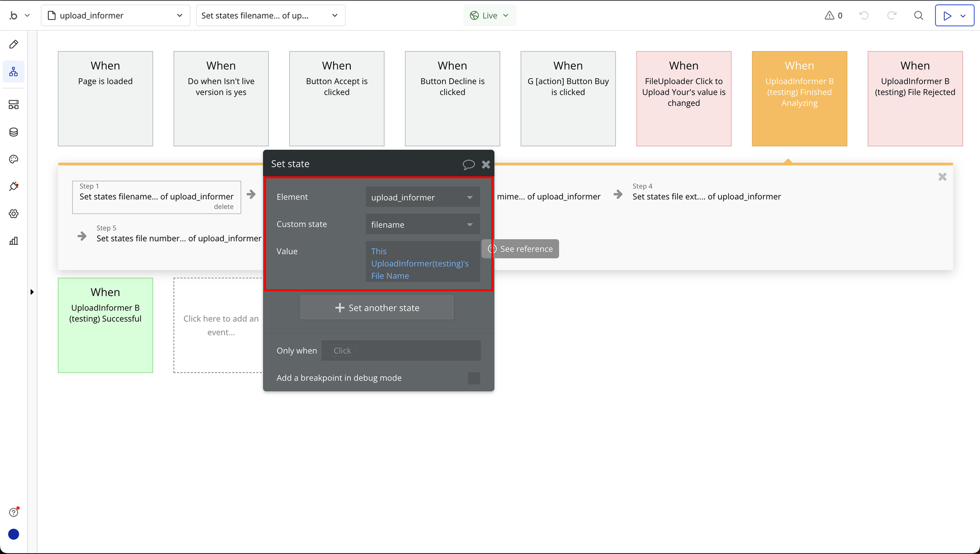Open the Logs chart icon in sidebar
980x554 pixels.
pyautogui.click(x=13, y=241)
